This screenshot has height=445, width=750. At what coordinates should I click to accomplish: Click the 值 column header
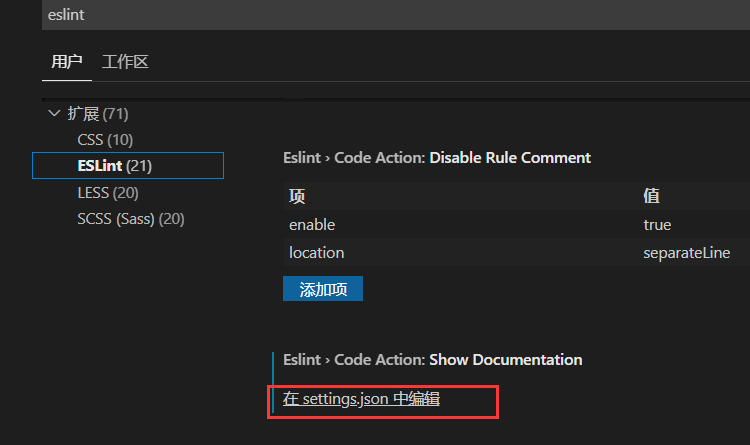(x=651, y=196)
